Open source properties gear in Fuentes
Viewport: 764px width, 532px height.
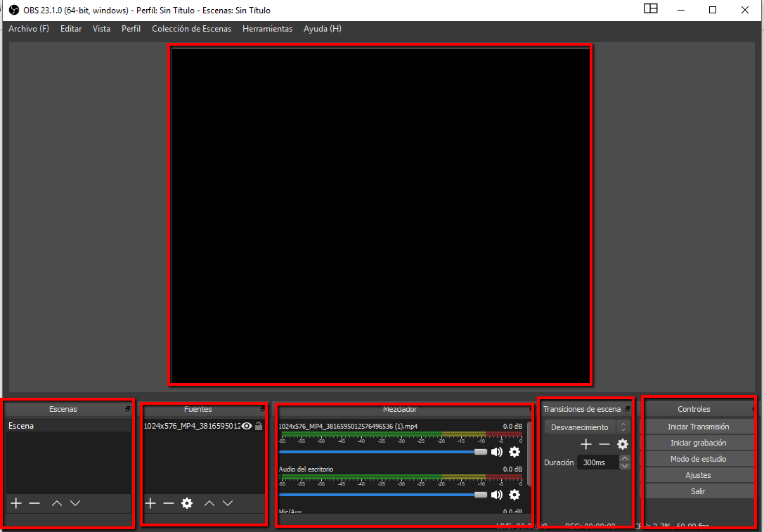pyautogui.click(x=187, y=503)
